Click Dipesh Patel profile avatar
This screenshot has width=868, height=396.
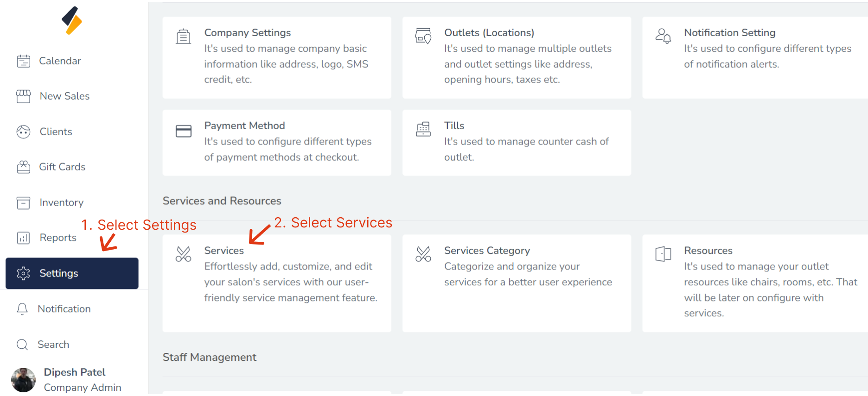coord(24,380)
